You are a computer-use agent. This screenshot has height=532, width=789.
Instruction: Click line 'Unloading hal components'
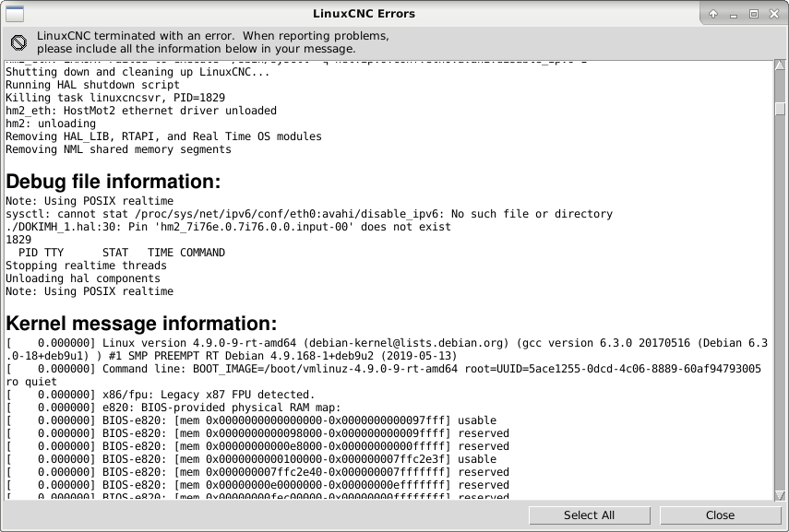(83, 278)
